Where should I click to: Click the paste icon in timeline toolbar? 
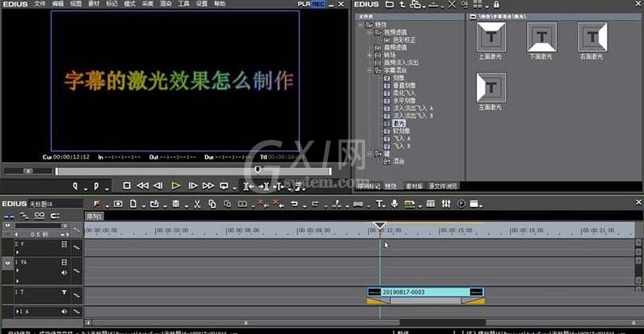pos(227,204)
